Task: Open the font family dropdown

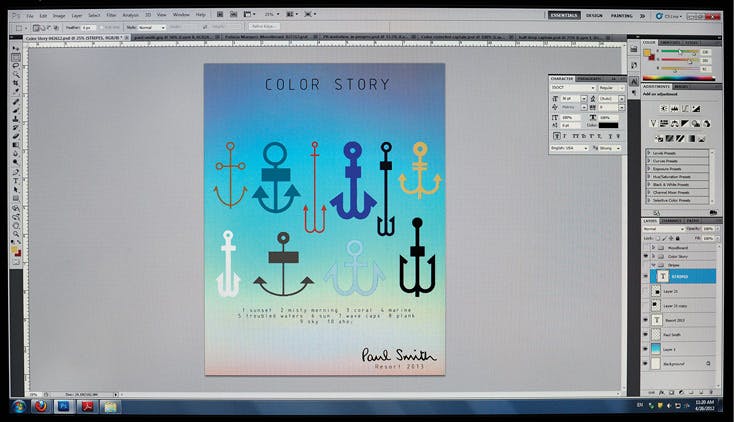Action: pos(573,88)
